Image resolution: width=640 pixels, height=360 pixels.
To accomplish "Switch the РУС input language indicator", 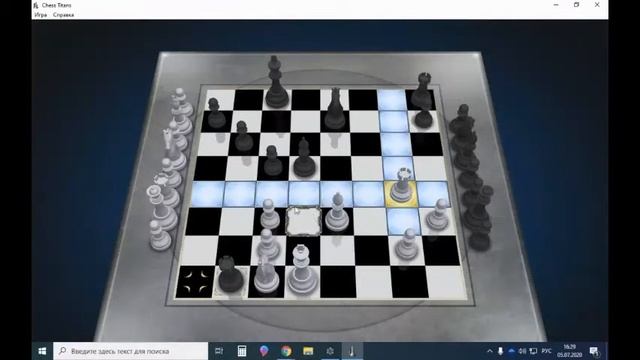I will (x=547, y=351).
